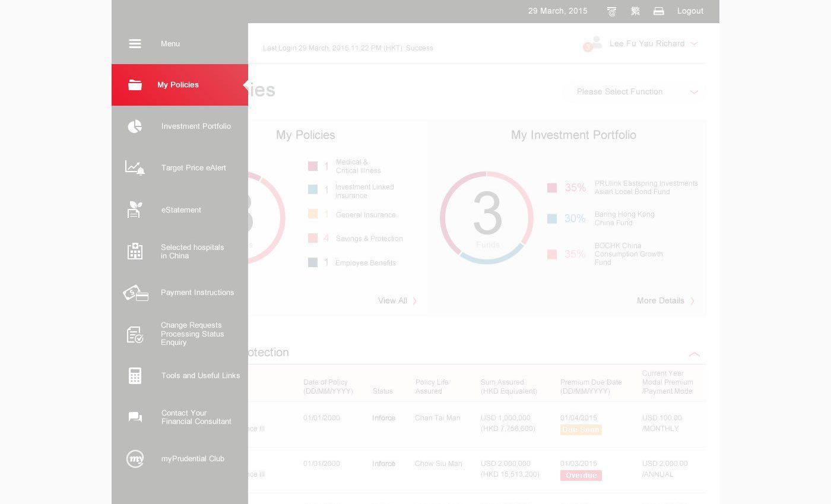This screenshot has height=504, width=831.
Task: Click the premium due date 01/04/2015
Action: [579, 418]
